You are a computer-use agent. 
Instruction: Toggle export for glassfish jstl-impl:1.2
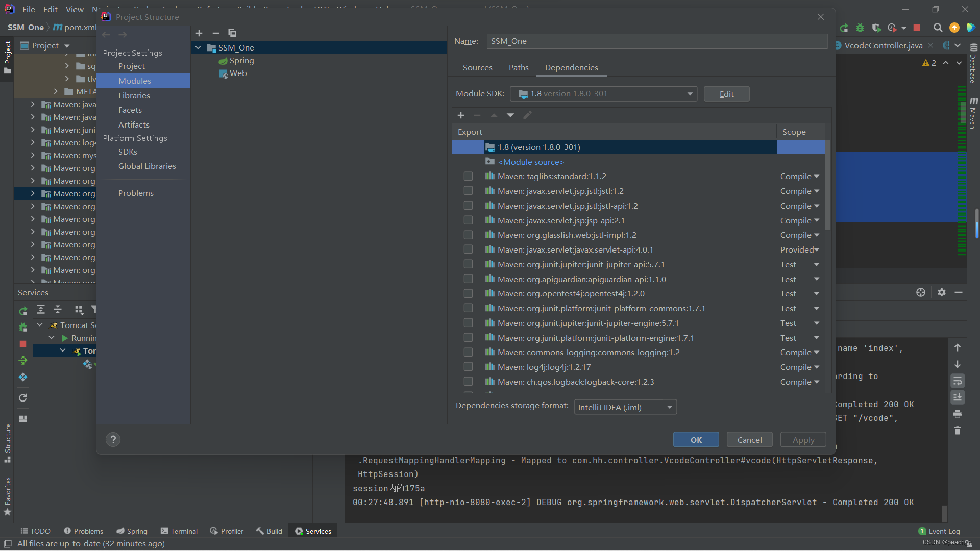(468, 235)
